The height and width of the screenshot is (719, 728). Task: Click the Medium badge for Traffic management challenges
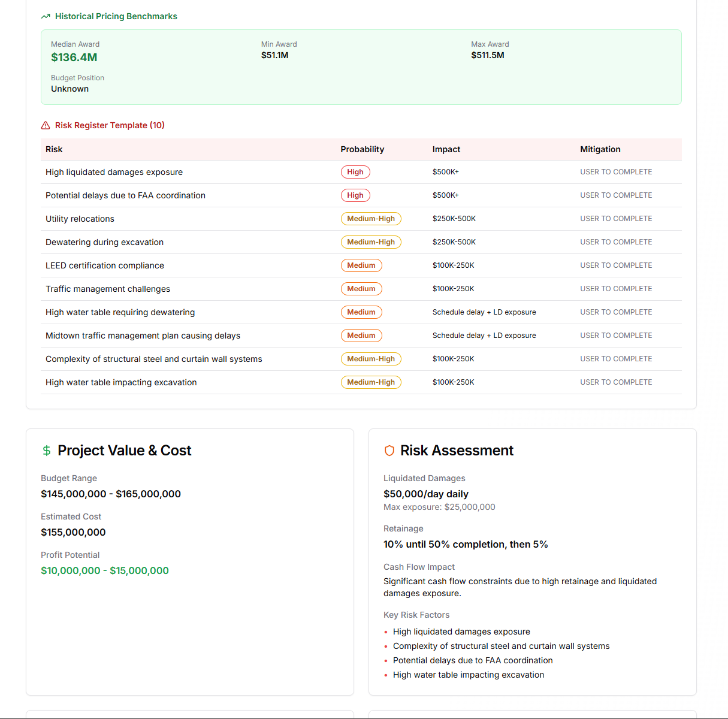click(361, 288)
